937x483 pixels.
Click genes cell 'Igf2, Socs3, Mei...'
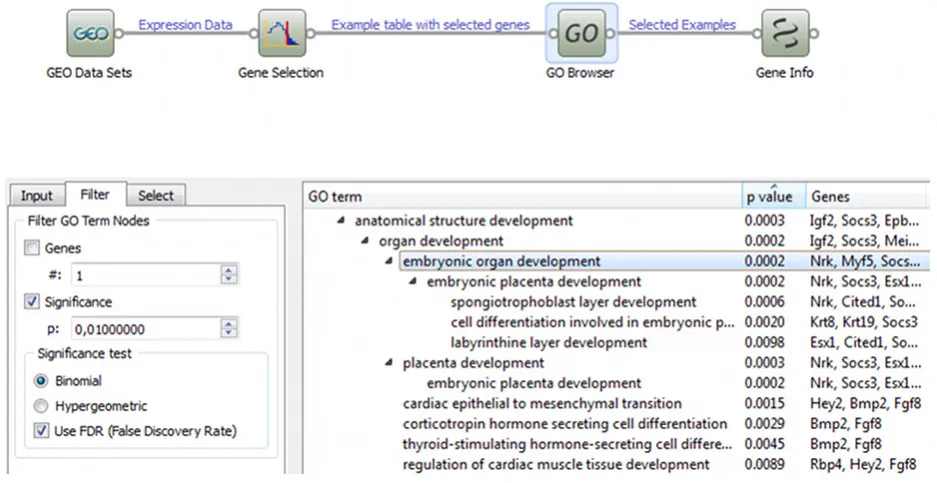click(x=865, y=241)
